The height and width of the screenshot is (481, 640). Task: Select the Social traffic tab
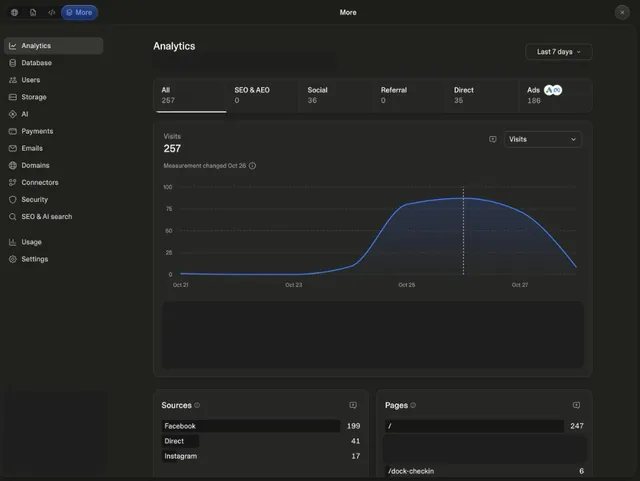[335, 96]
